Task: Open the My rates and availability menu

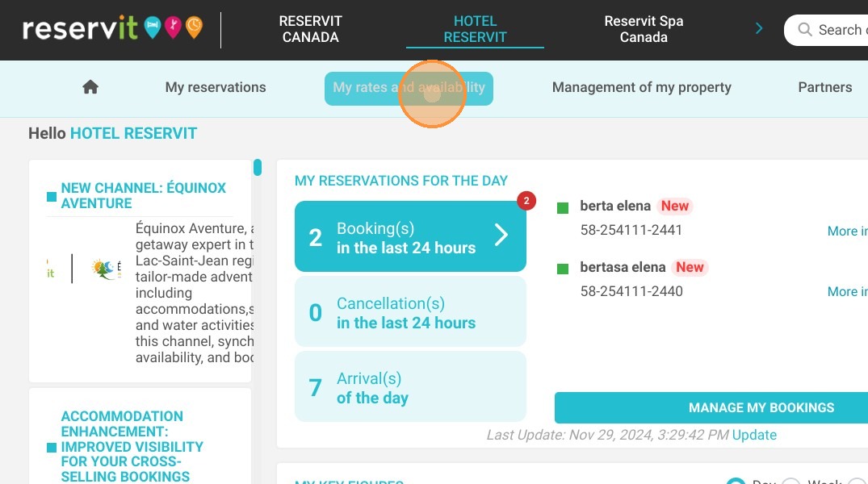Action: coord(409,88)
